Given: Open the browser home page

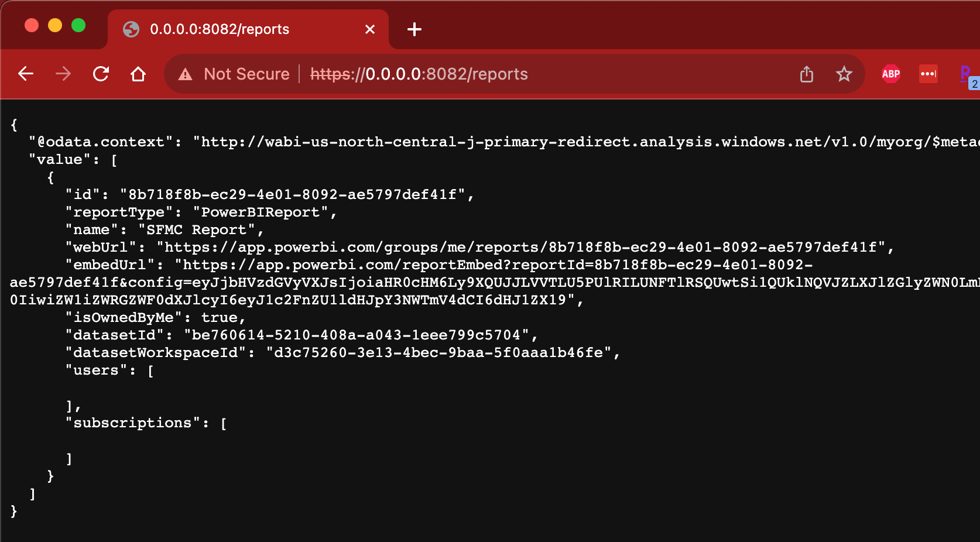Looking at the screenshot, I should pyautogui.click(x=138, y=74).
